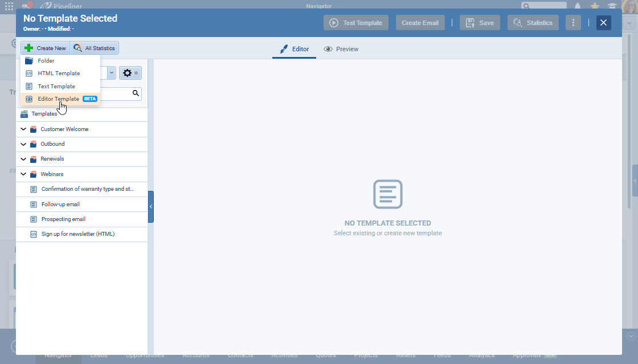Screen dimensions: 638x364
Task: Create a new Folder from menu
Action: pos(46,61)
